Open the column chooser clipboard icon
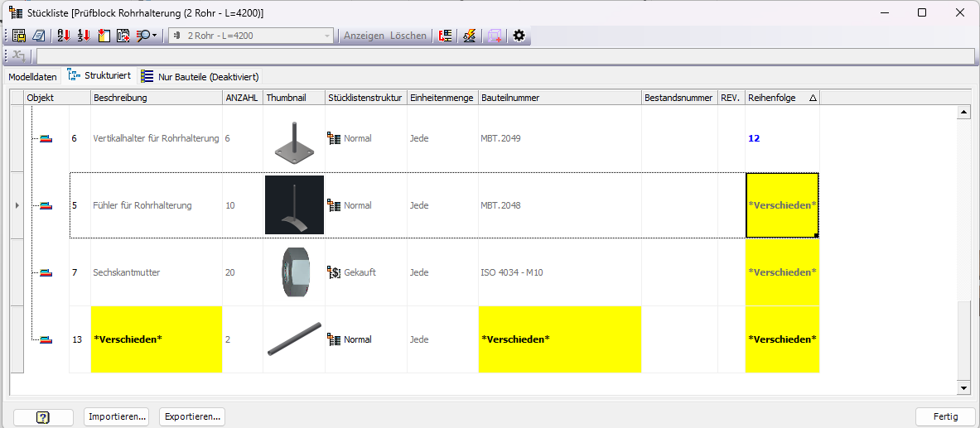The height and width of the screenshot is (428, 980). click(103, 36)
